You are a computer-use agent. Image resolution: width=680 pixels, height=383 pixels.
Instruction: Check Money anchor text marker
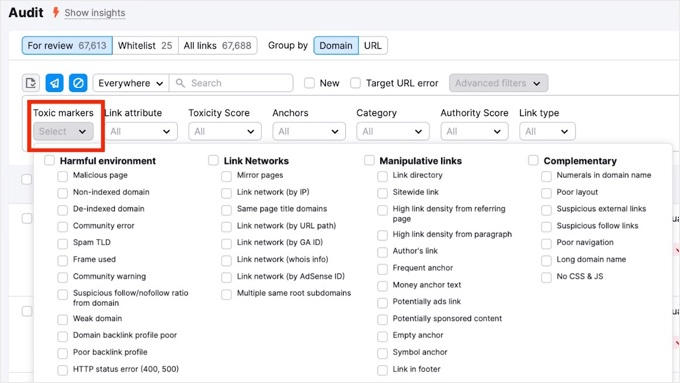point(382,286)
